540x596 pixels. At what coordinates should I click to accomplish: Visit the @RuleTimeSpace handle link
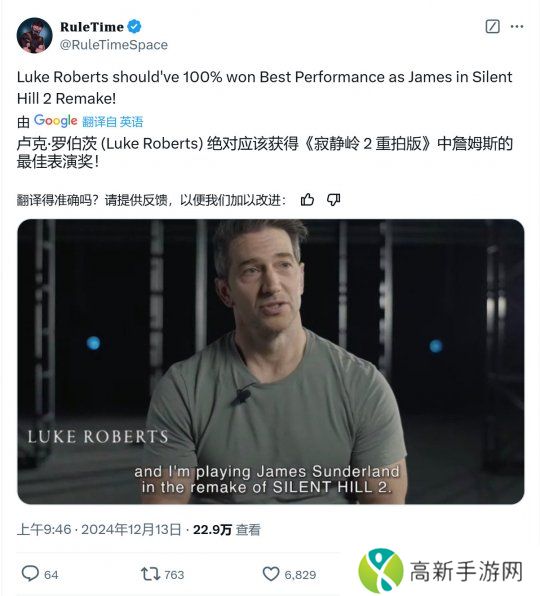114,45
